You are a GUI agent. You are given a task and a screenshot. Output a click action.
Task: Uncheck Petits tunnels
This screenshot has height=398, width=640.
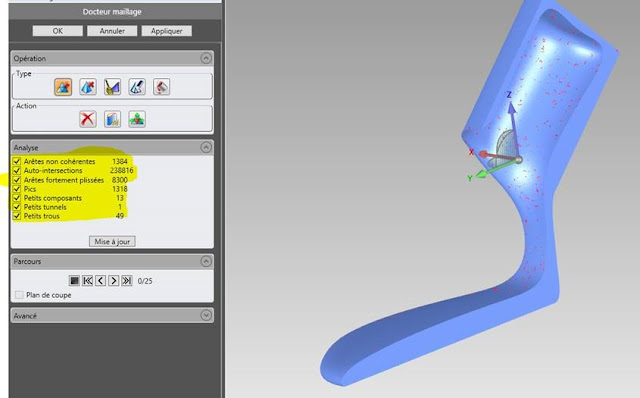pos(17,207)
